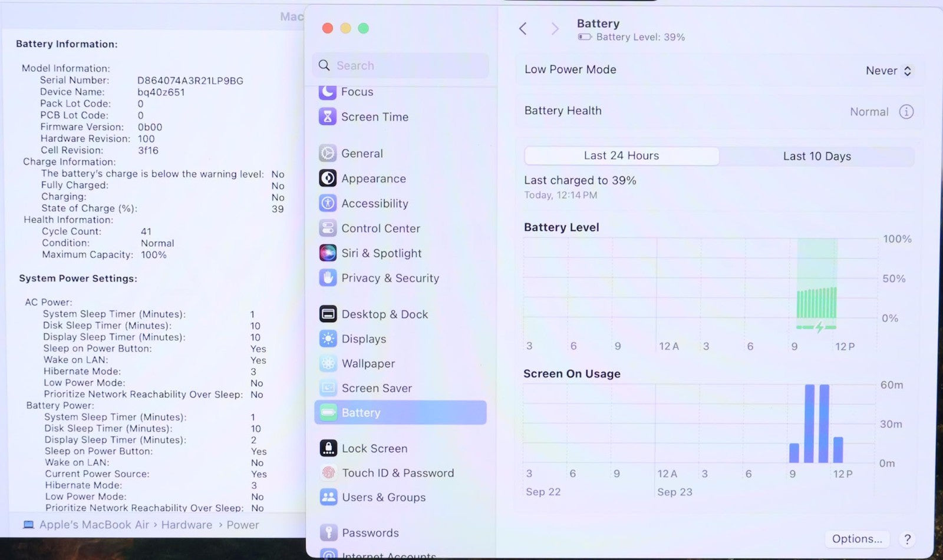The width and height of the screenshot is (943, 560).
Task: Select Lock Screen in sidebar
Action: pyautogui.click(x=374, y=449)
